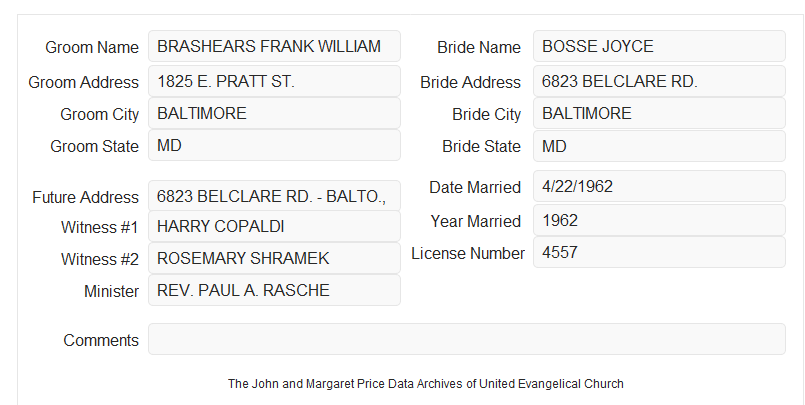805x405 pixels.
Task: Click the empty Comments field
Action: 467,339
